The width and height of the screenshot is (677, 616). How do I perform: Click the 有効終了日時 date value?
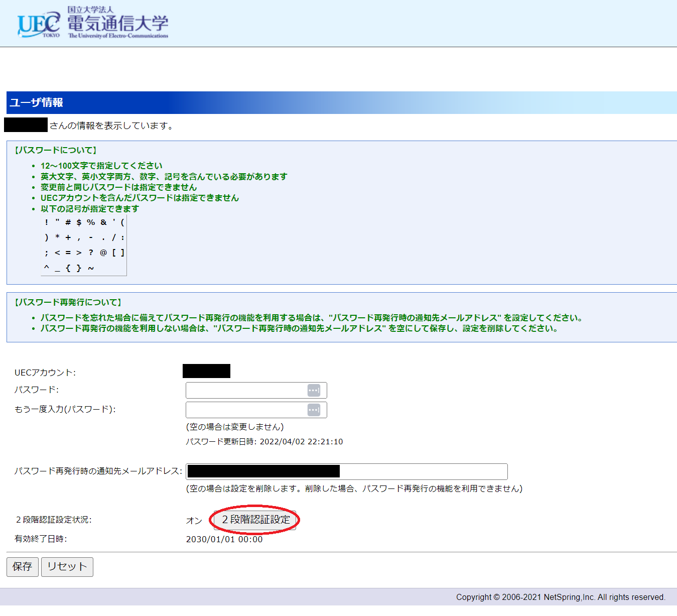point(224,539)
